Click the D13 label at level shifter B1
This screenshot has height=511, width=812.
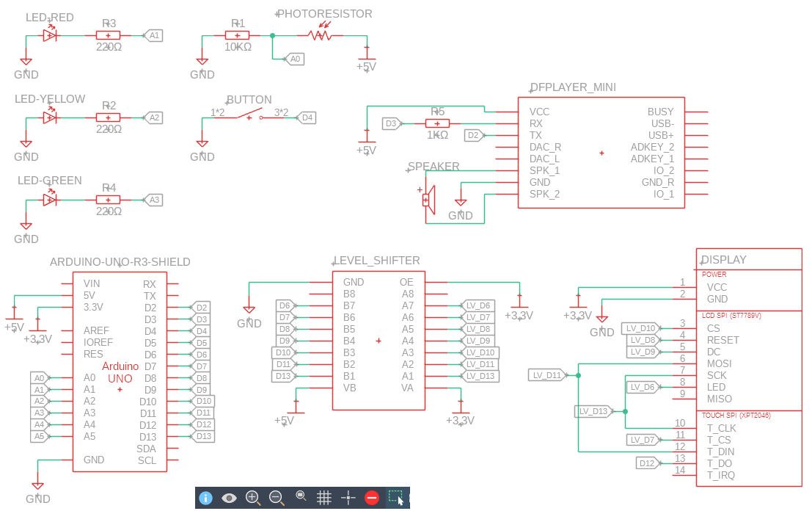(285, 376)
